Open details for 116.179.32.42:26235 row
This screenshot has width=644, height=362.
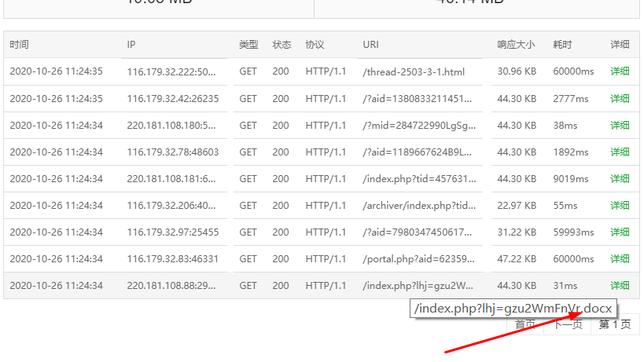[620, 98]
